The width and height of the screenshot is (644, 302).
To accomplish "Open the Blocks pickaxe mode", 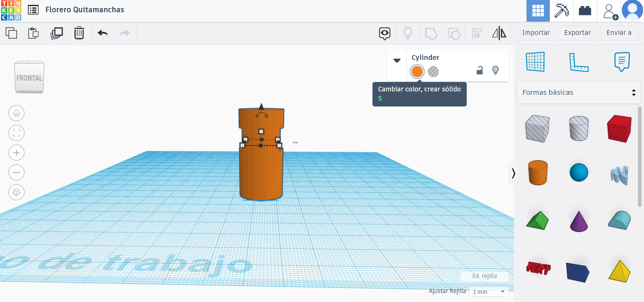I will pyautogui.click(x=561, y=11).
